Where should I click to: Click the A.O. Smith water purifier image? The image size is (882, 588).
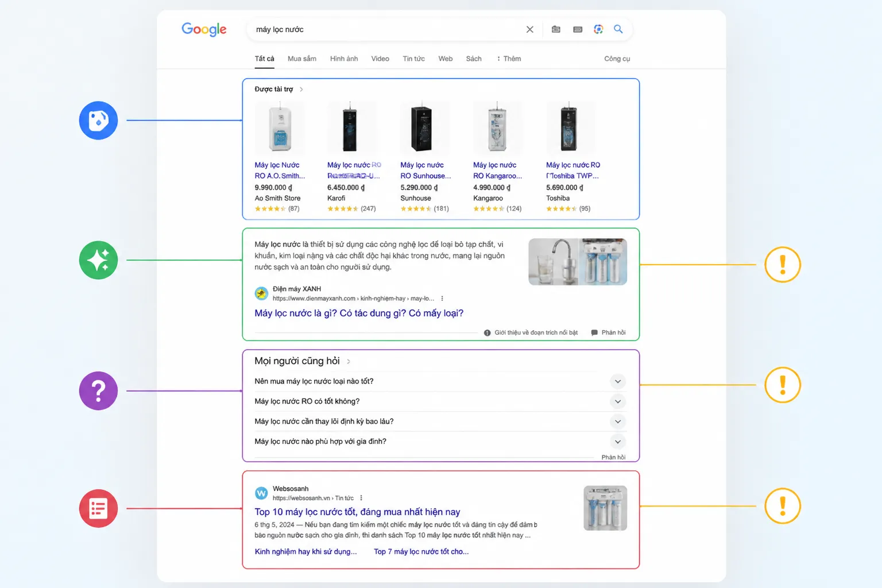click(x=280, y=127)
